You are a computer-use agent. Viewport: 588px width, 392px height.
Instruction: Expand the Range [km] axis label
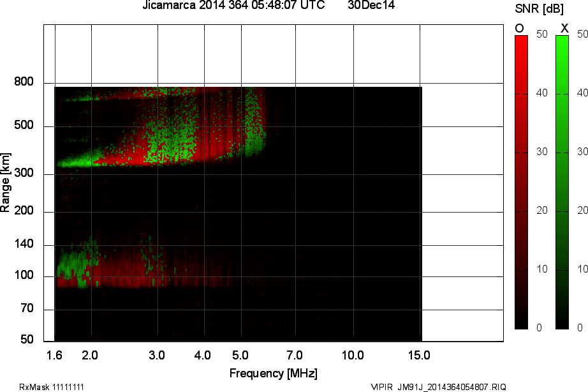point(7,184)
